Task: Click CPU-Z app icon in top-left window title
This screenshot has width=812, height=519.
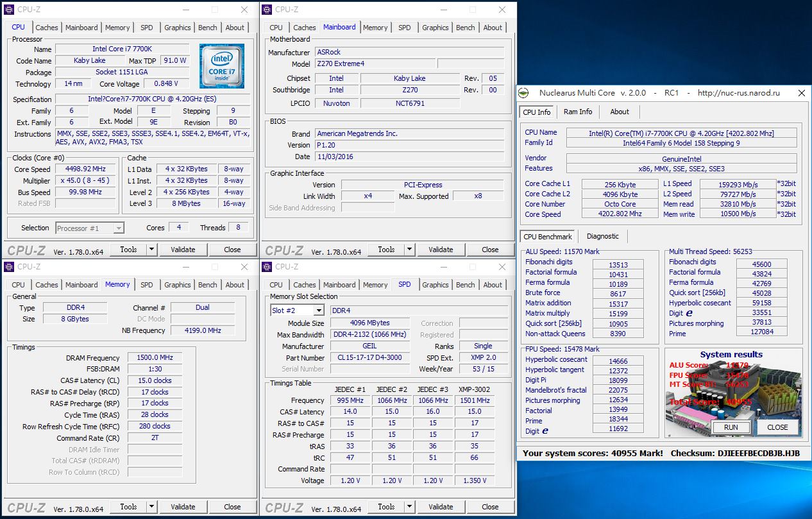Action: pyautogui.click(x=9, y=10)
